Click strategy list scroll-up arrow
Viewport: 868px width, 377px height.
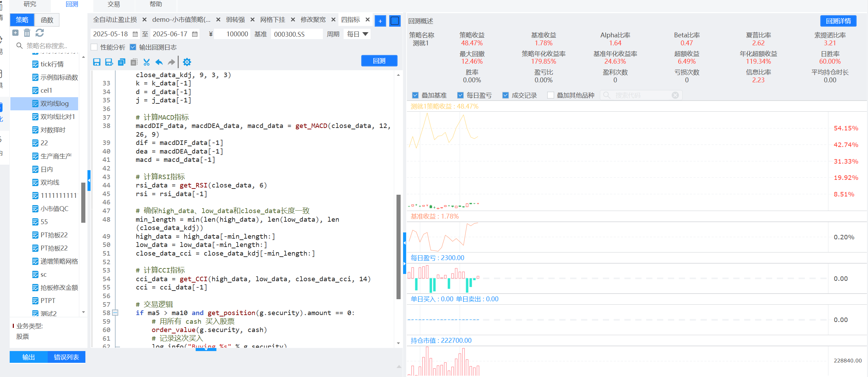point(83,57)
